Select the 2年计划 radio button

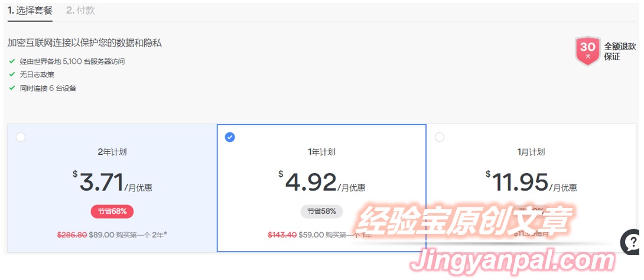[21, 137]
